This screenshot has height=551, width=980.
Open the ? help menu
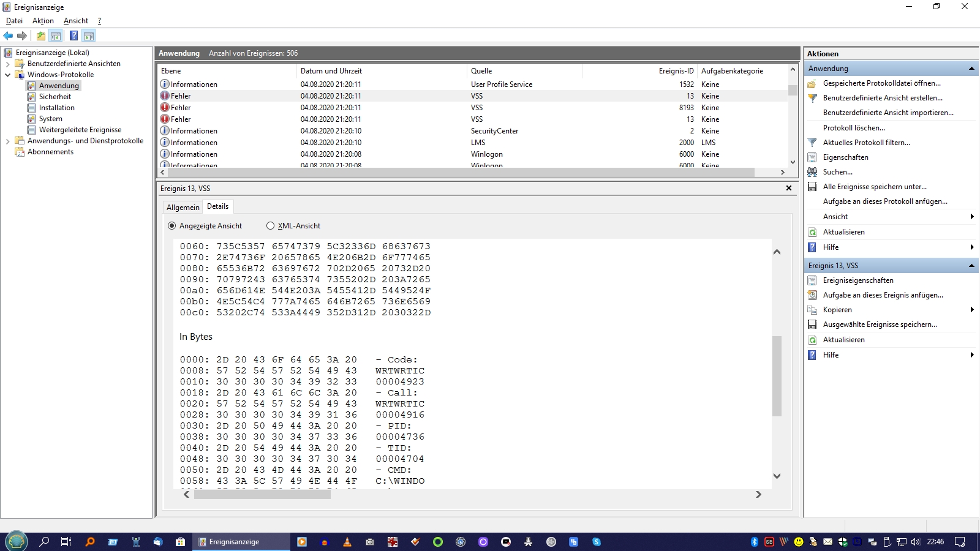coord(99,21)
